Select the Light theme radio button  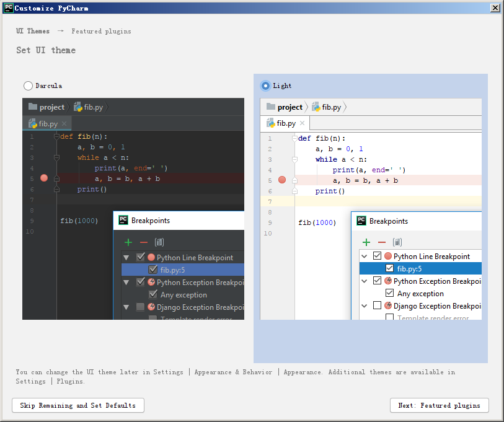click(265, 86)
